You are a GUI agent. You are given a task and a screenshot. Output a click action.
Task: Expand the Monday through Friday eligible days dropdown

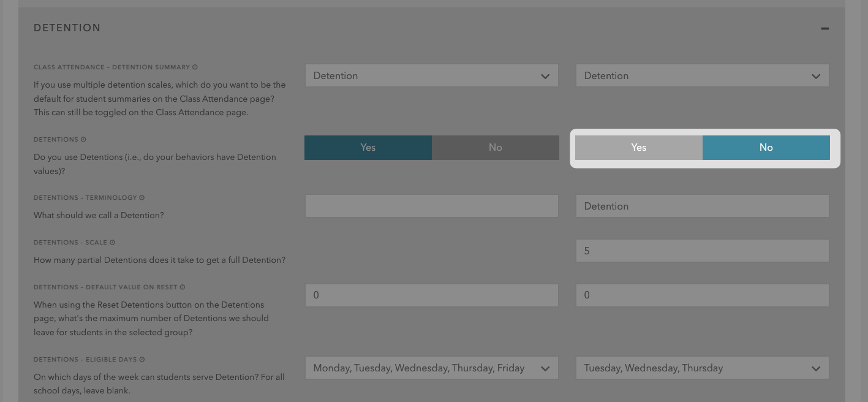click(x=431, y=368)
